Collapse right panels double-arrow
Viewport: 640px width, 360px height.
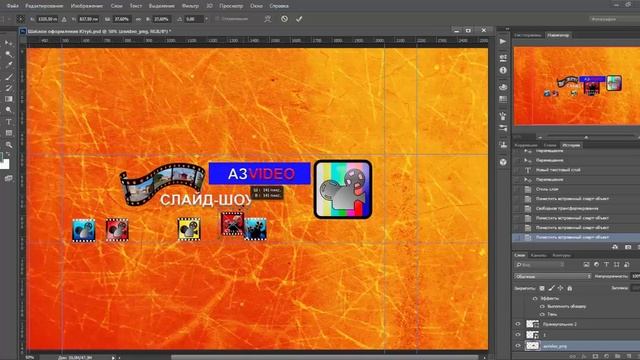tap(507, 29)
